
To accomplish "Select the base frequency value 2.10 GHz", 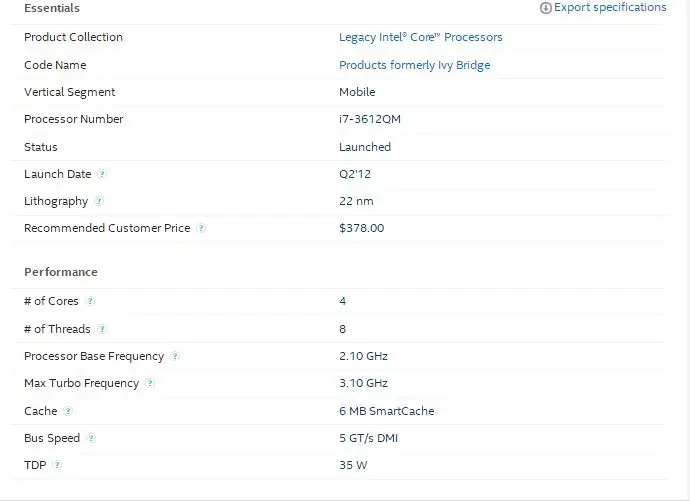I will tap(363, 356).
